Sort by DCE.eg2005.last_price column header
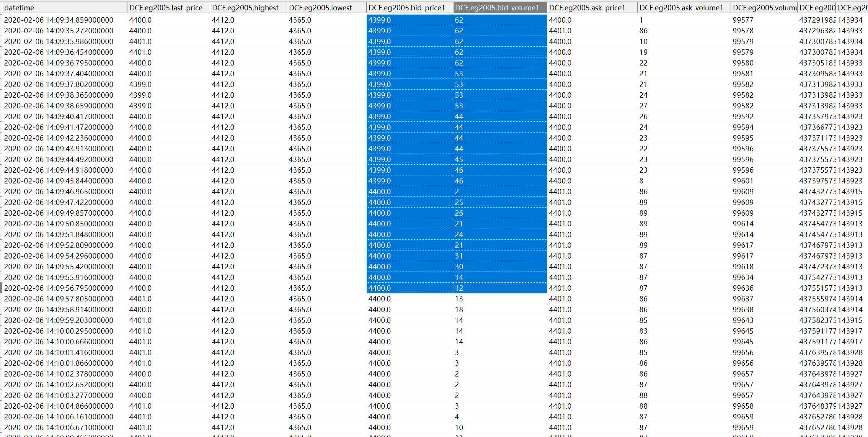The height and width of the screenshot is (437, 868). 168,8
